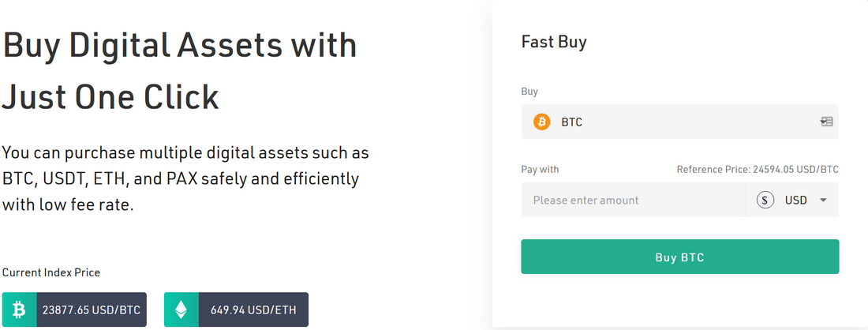The height and width of the screenshot is (330, 868).
Task: Click the dollar sign currency icon
Action: 765,200
